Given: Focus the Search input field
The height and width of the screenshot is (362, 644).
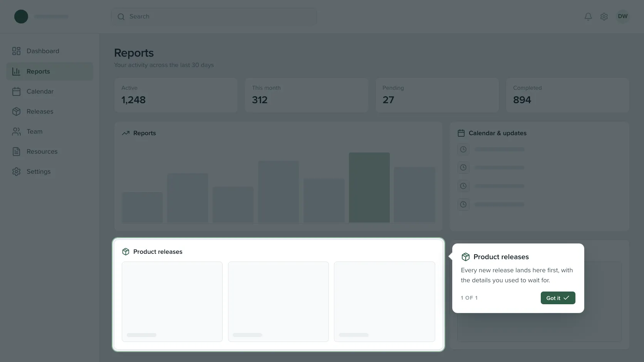Looking at the screenshot, I should point(214,17).
